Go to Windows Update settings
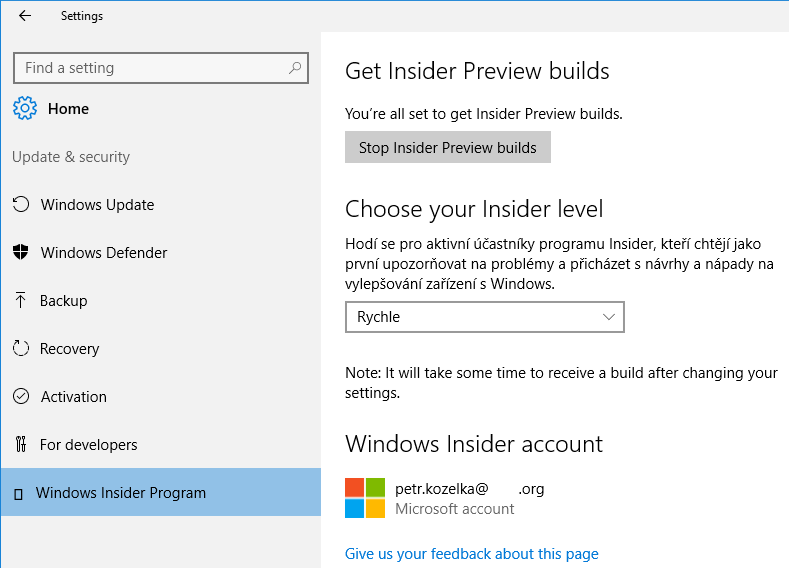Viewport: 789px width, 568px height. coord(97,205)
